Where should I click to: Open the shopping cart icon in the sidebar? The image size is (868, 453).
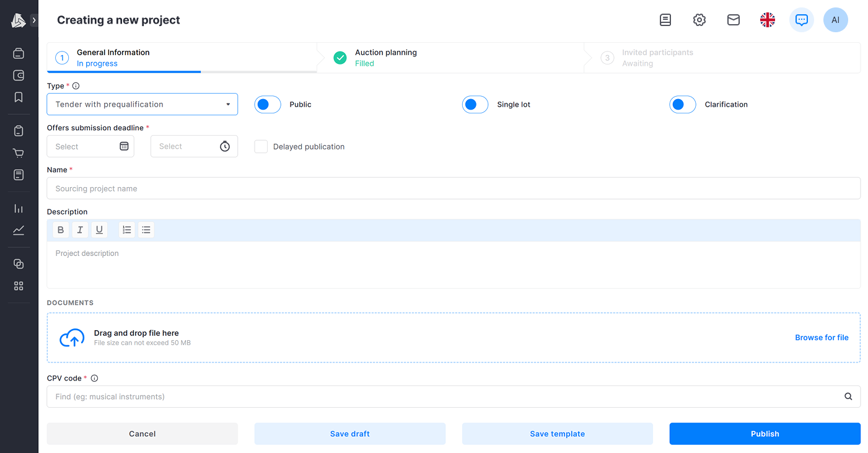pos(19,153)
